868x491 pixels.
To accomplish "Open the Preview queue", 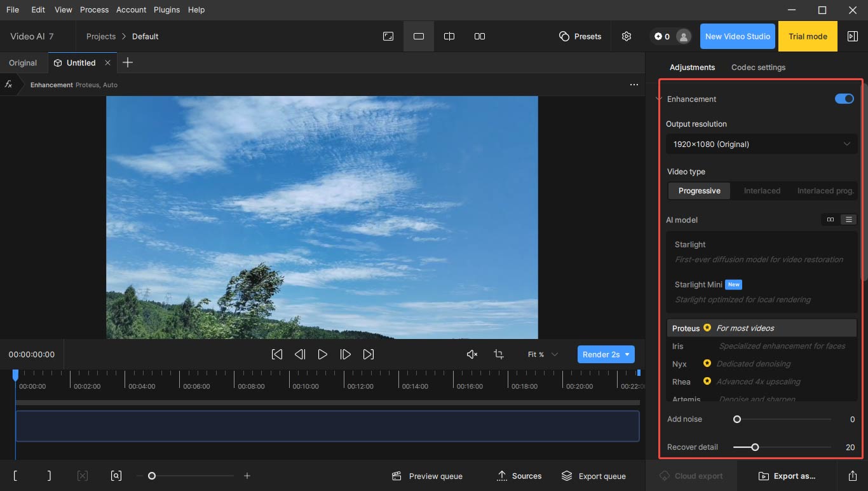I will [x=427, y=476].
